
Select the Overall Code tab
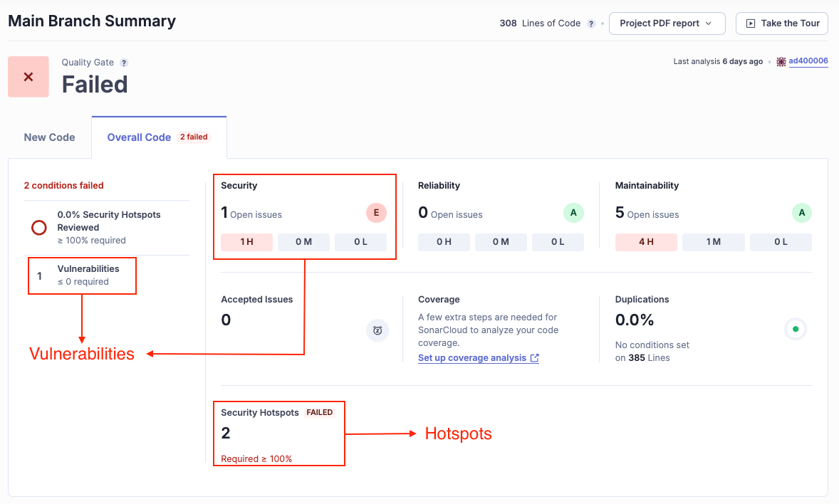(140, 137)
